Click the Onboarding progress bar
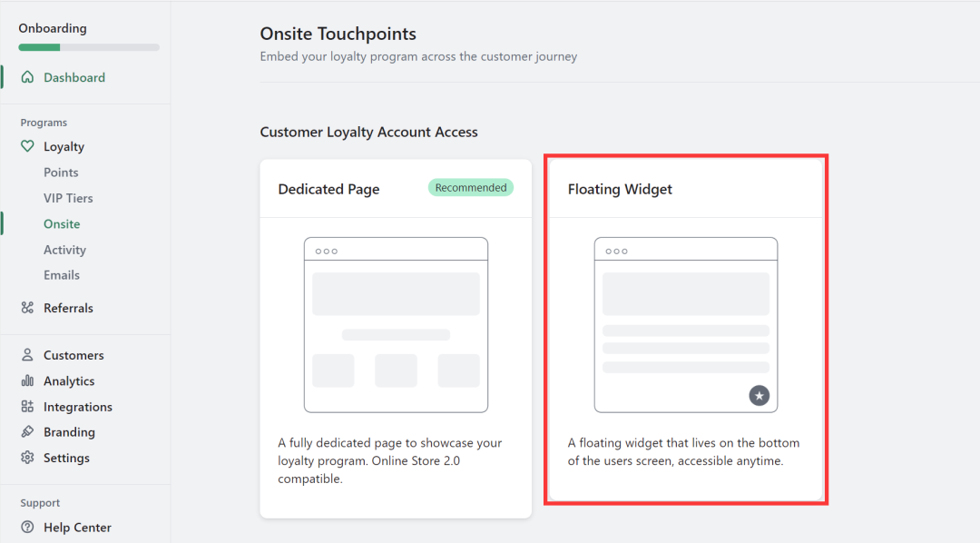The height and width of the screenshot is (543, 980). [x=89, y=47]
